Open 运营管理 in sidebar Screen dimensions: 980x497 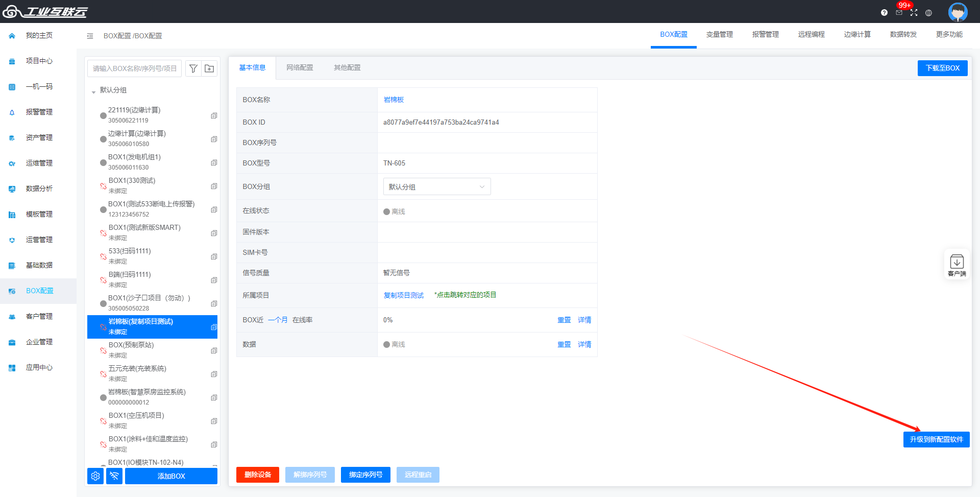point(38,240)
